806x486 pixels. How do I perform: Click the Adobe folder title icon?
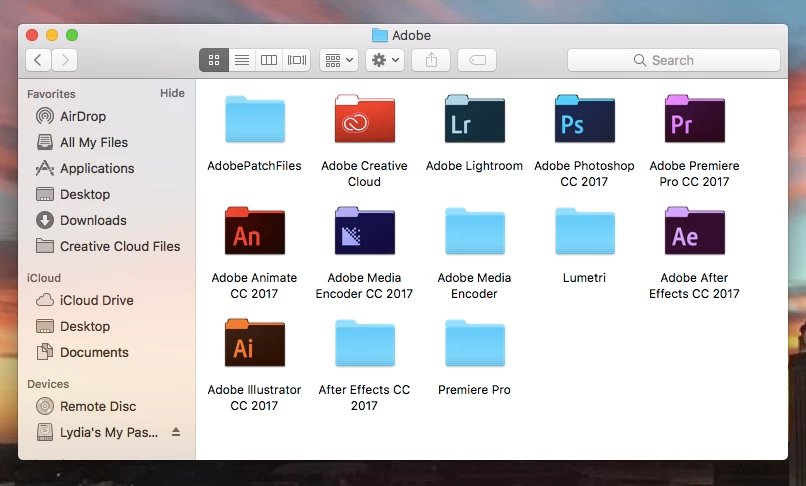coord(380,35)
